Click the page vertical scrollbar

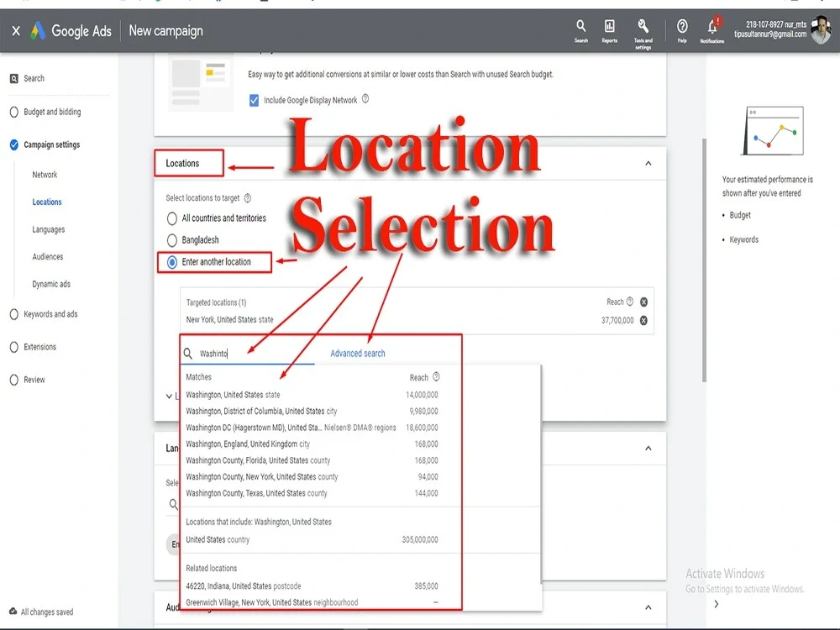coord(704,260)
